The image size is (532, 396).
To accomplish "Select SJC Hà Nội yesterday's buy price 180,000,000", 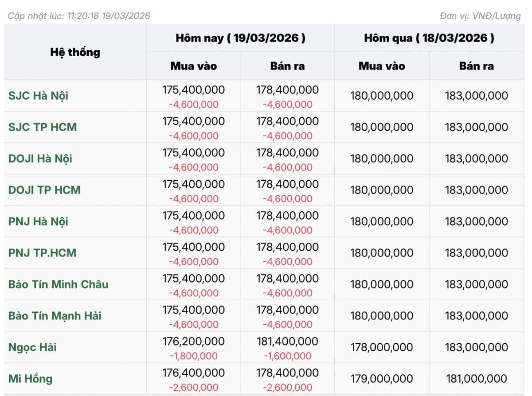I will [x=382, y=96].
